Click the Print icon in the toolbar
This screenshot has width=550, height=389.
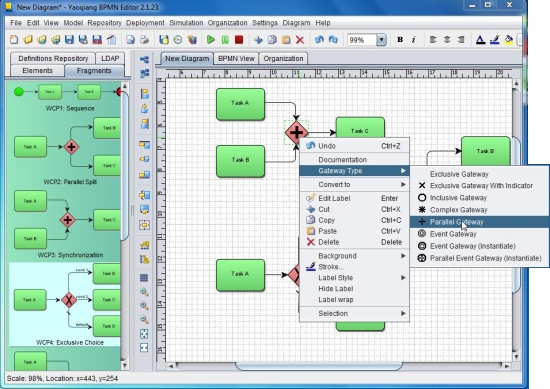[145, 40]
